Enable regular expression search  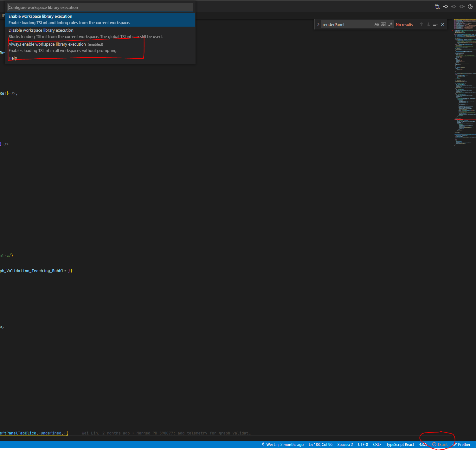tap(390, 24)
